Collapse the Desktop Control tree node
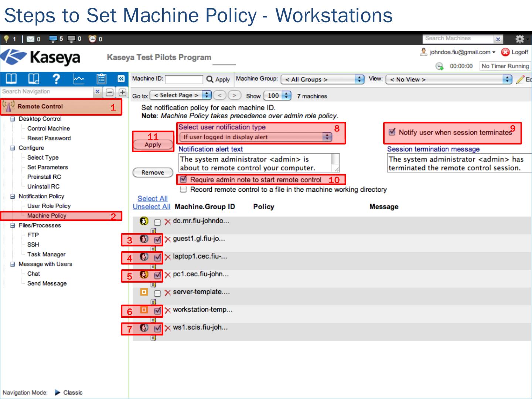The image size is (532, 399). click(x=13, y=119)
